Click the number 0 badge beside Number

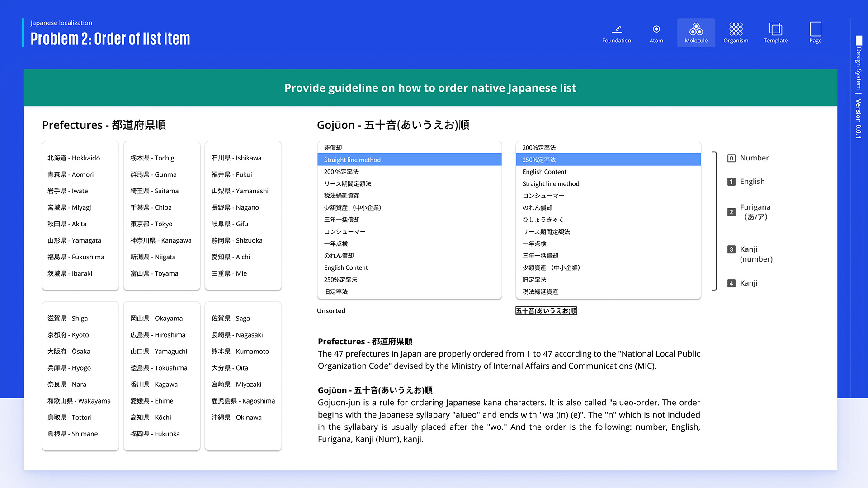731,158
